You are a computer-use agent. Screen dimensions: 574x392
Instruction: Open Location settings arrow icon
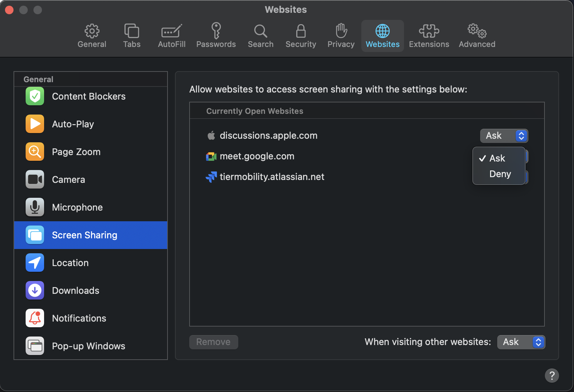pyautogui.click(x=35, y=263)
